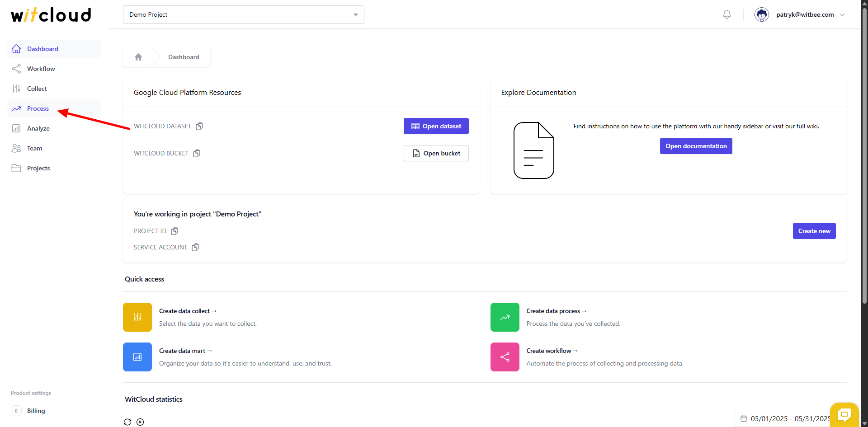
Task: Select the Analyze chart icon
Action: (x=16, y=128)
